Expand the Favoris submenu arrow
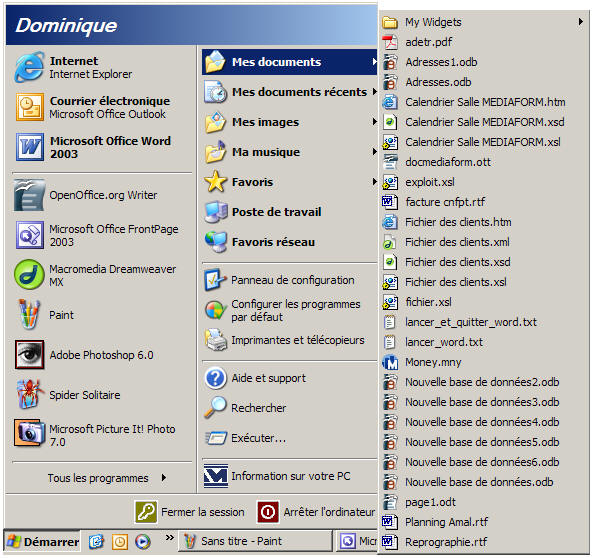The image size is (593, 558). pyautogui.click(x=374, y=182)
